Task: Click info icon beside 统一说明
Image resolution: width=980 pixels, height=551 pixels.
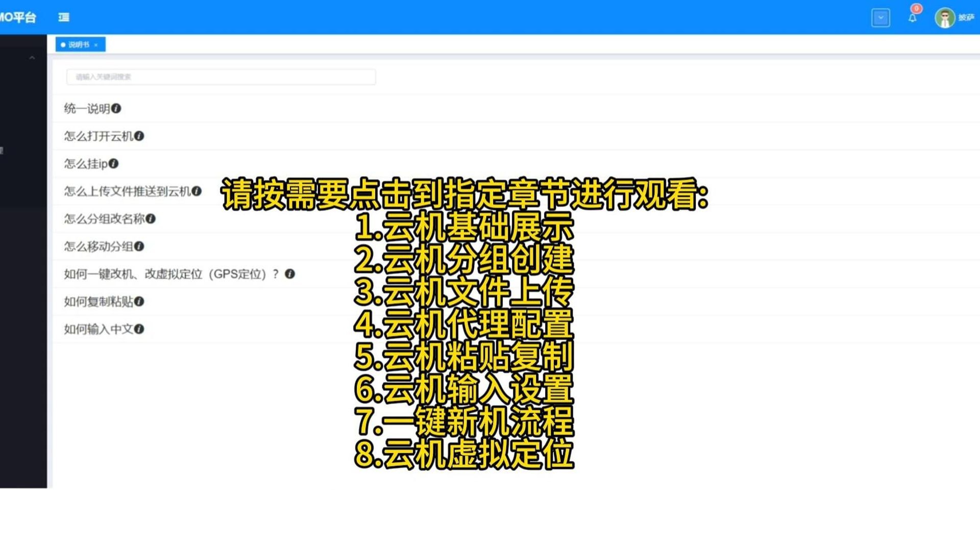Action: (x=116, y=109)
